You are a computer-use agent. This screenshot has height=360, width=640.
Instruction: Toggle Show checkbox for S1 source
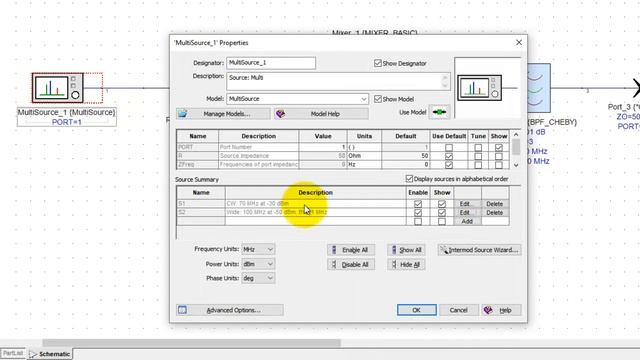[442, 204]
